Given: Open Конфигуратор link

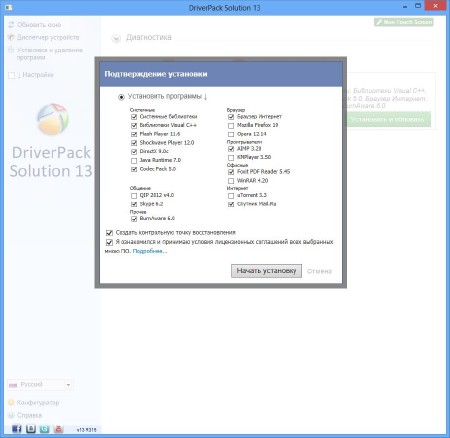Looking at the screenshot, I should (38, 403).
